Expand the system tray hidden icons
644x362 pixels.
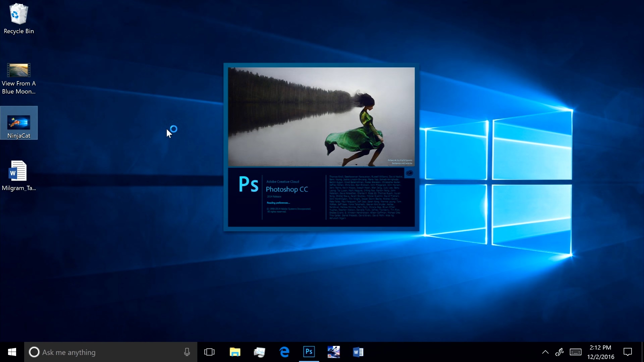point(545,352)
